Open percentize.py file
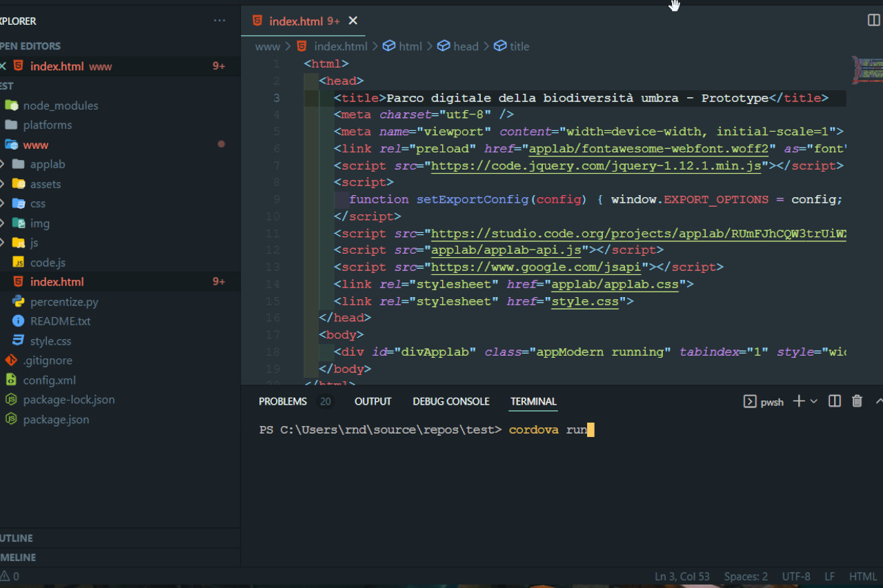The width and height of the screenshot is (883, 588). (x=64, y=302)
